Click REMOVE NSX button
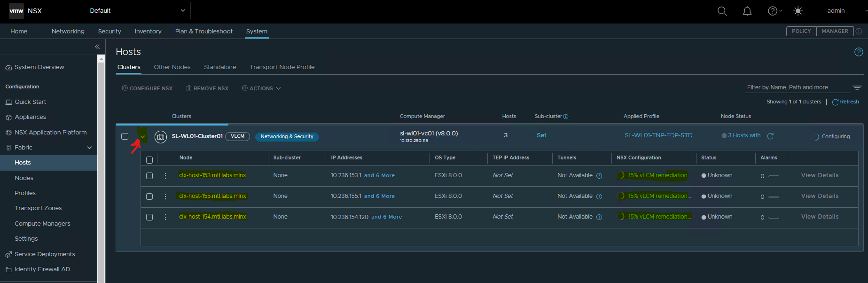 coord(207,88)
